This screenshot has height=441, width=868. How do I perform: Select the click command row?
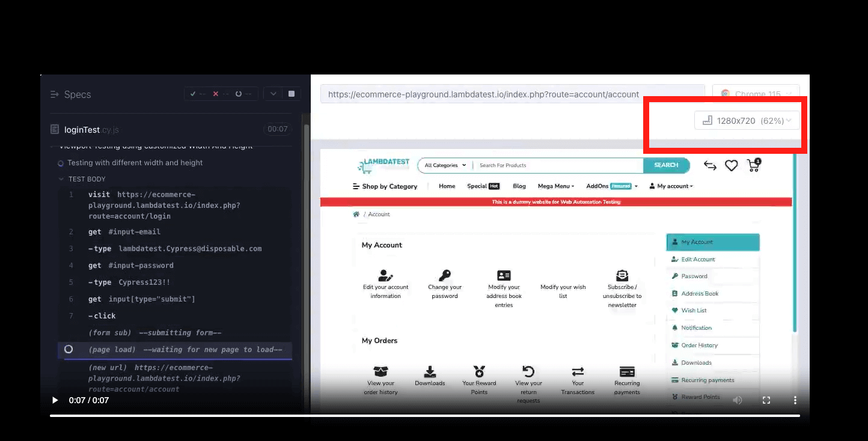click(x=175, y=316)
